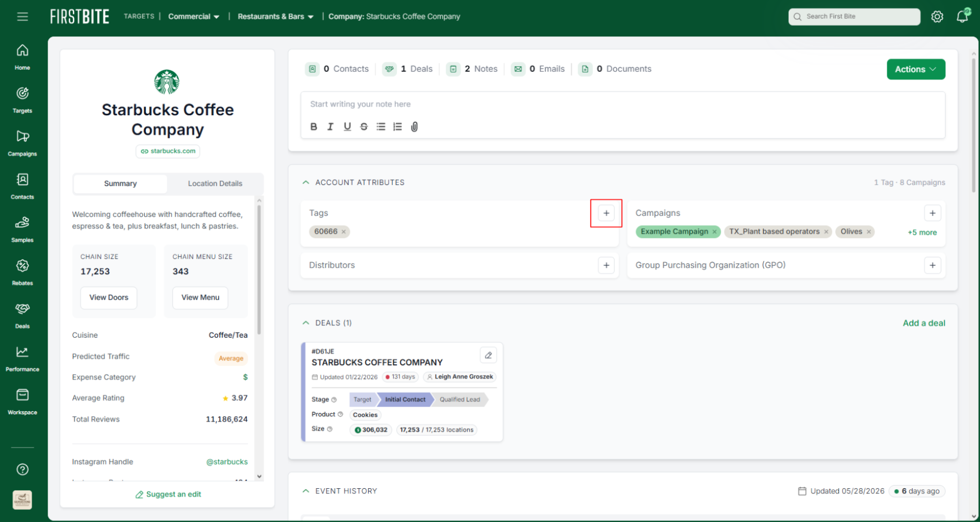Screen dimensions: 980x522
Task: Insert numbered list in note
Action: 397,126
